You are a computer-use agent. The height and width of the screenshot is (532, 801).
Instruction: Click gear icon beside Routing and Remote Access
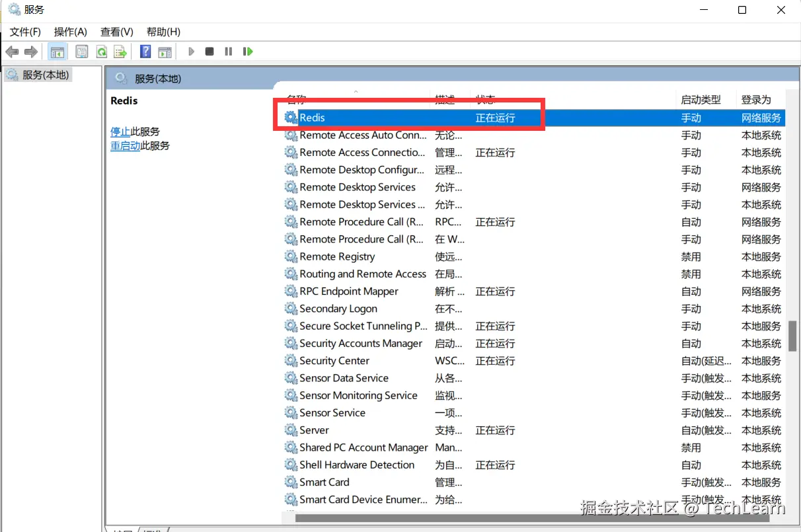click(x=291, y=274)
